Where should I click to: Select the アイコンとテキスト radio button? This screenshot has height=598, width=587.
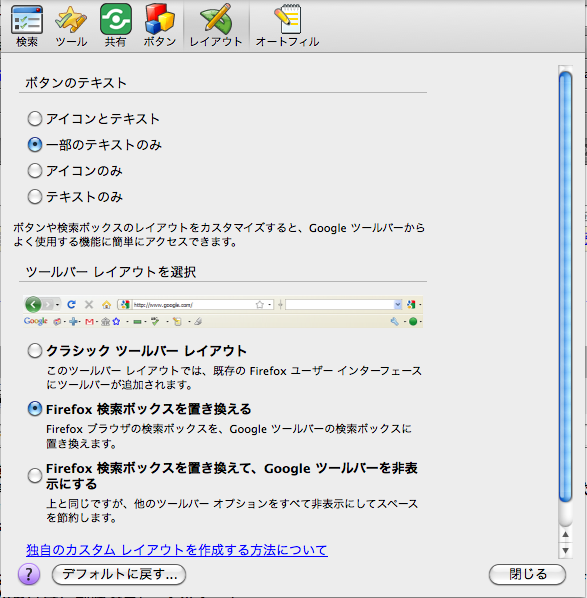click(x=35, y=119)
